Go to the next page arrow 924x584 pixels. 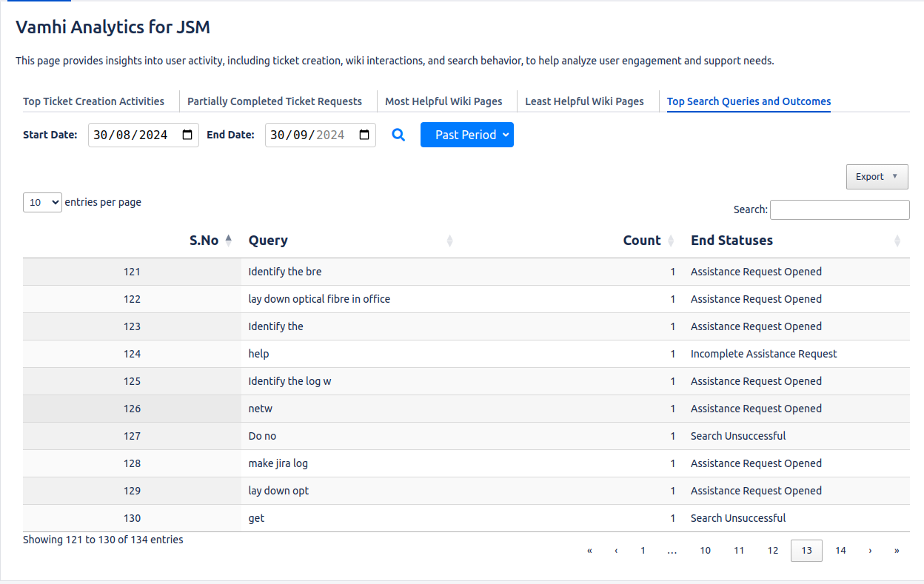[x=870, y=551]
